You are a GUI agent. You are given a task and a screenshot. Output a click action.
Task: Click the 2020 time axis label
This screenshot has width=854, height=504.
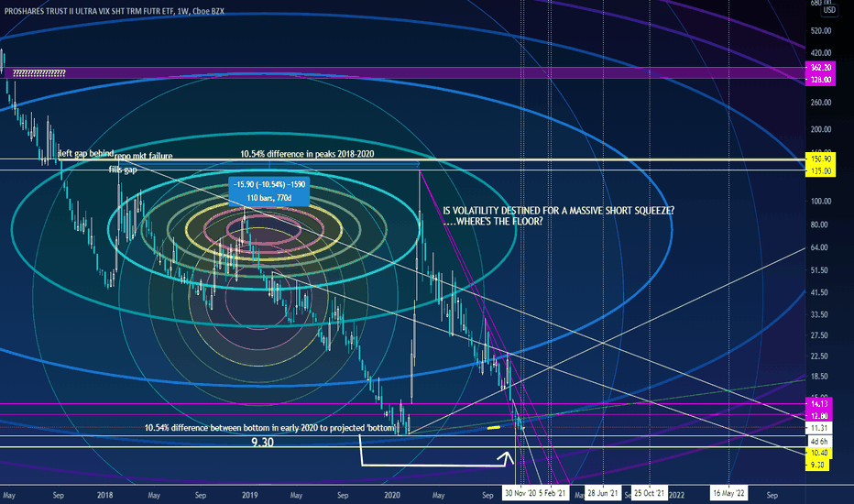pyautogui.click(x=392, y=495)
